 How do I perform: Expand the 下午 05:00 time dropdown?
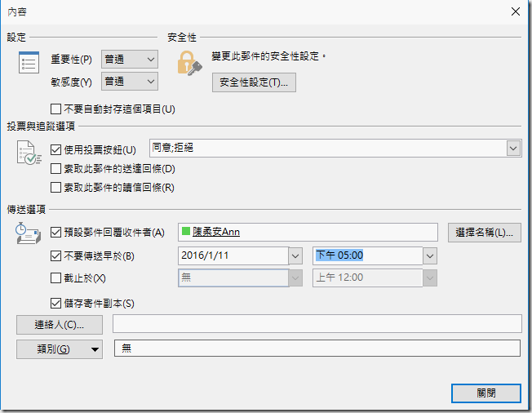pyautogui.click(x=430, y=255)
